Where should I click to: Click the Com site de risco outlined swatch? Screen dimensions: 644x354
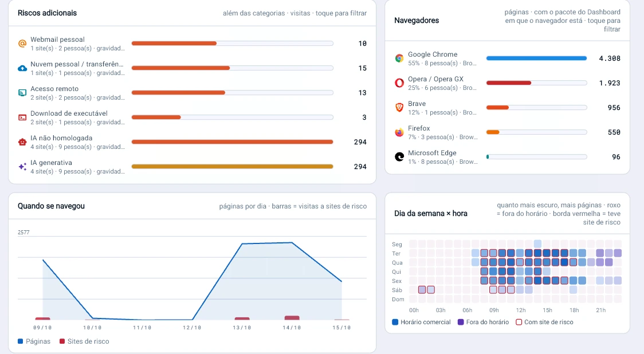pos(519,322)
